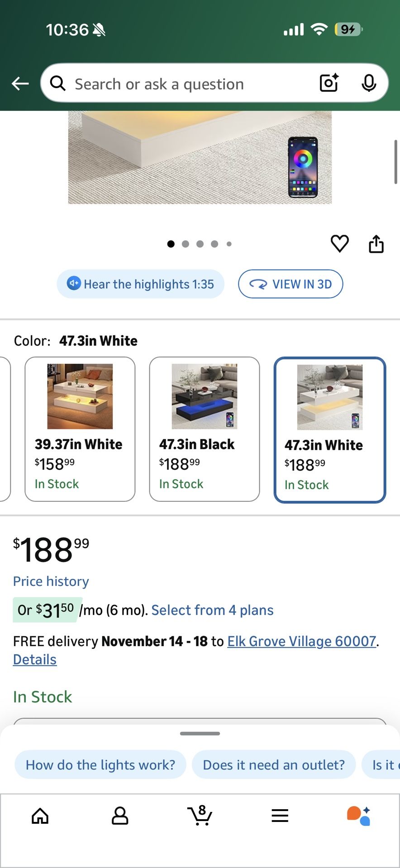Add item to wishlist with heart icon
Viewport: 400px width, 868px height.
(339, 244)
